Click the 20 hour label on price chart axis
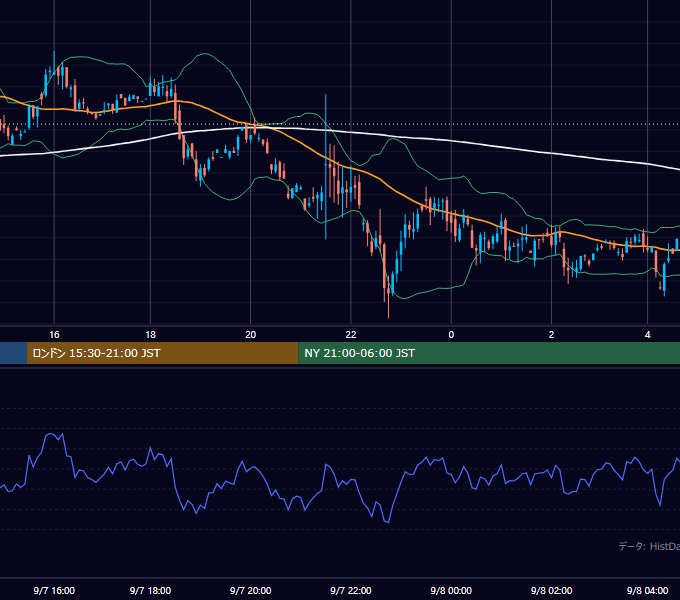The width and height of the screenshot is (680, 600). coord(251,335)
